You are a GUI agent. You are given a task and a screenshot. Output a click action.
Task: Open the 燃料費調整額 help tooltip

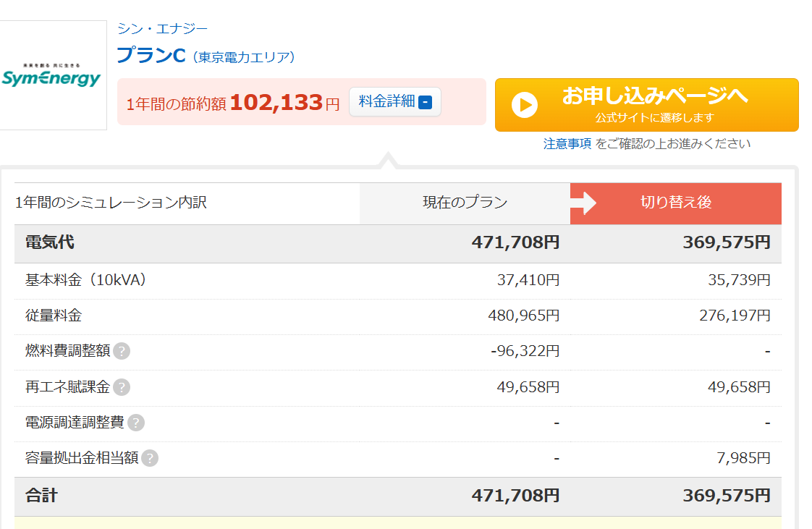coord(122,351)
